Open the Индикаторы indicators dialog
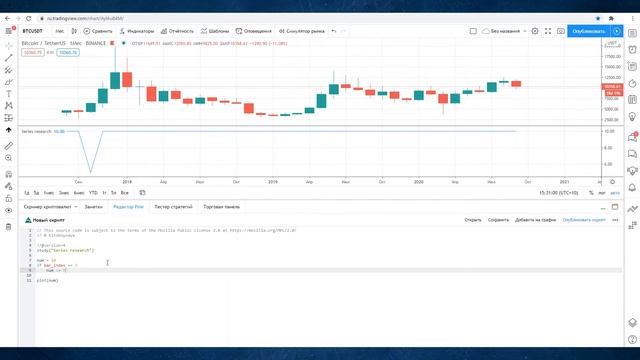 pyautogui.click(x=137, y=31)
